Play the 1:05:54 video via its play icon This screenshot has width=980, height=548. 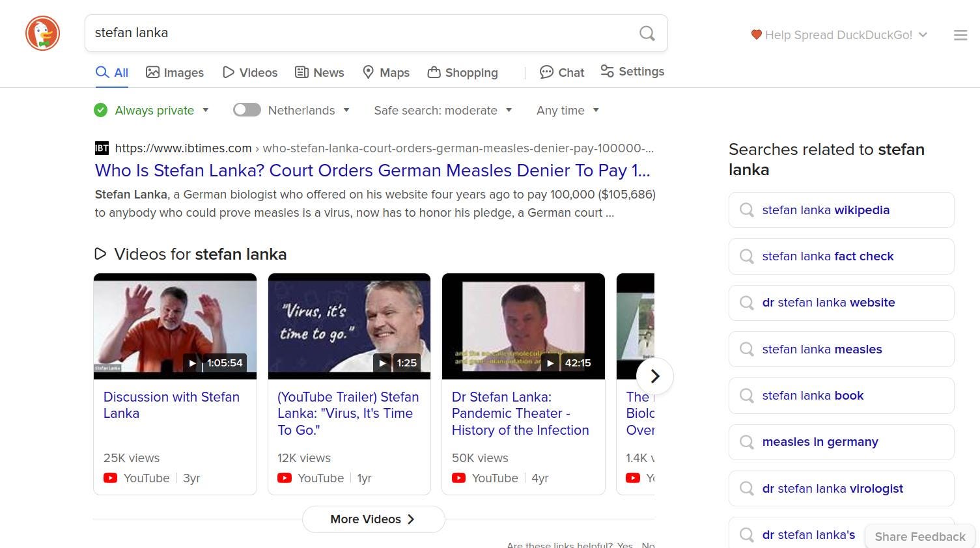(191, 363)
